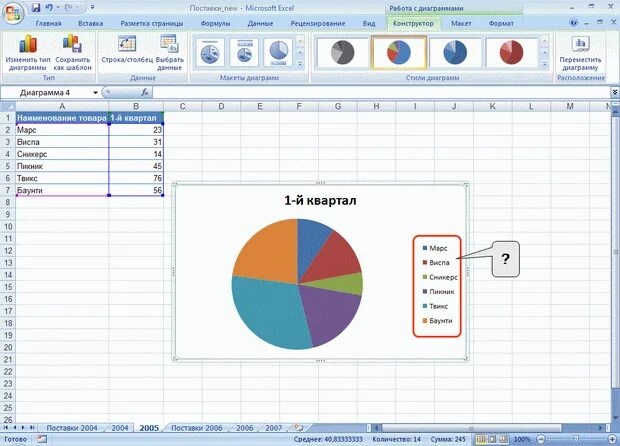The height and width of the screenshot is (446, 620).
Task: Switch to Page Break Preview button
Action: click(x=503, y=439)
